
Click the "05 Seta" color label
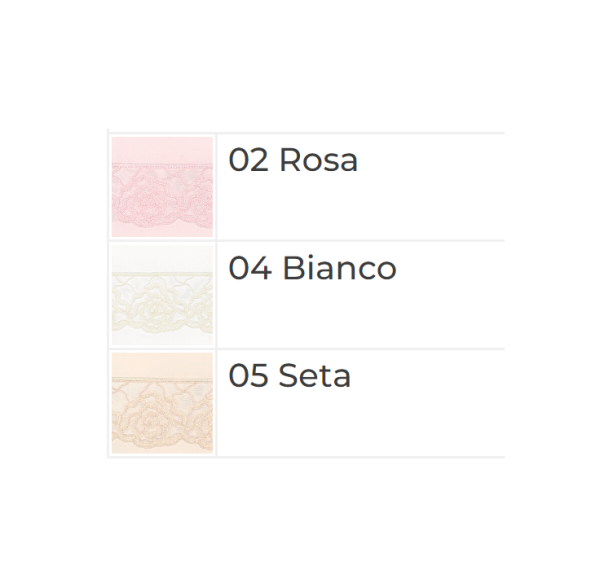[289, 376]
